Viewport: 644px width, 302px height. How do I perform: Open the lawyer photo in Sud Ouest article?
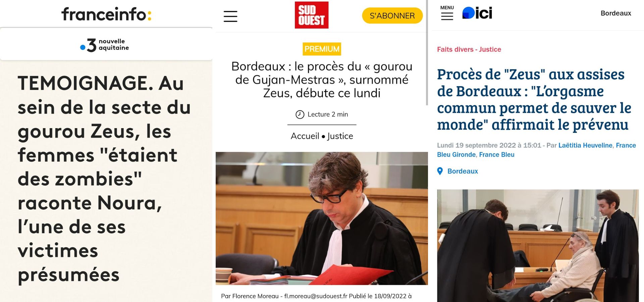pyautogui.click(x=322, y=218)
